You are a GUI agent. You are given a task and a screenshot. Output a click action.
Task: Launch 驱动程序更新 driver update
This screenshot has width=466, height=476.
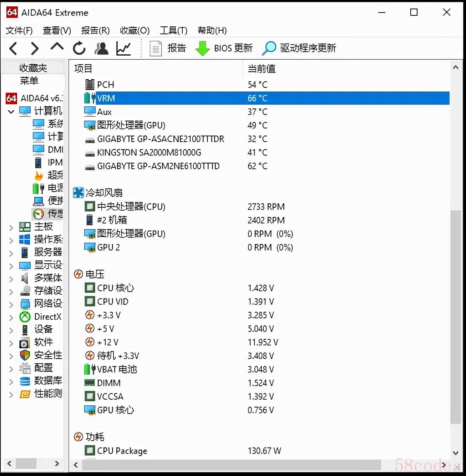coord(299,48)
